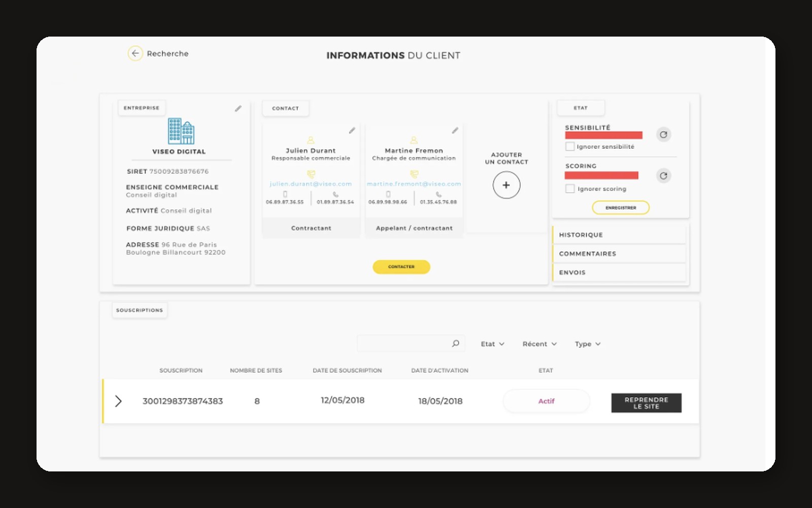Click mobile icon above 06.89.87.36.55
The width and height of the screenshot is (812, 508).
285,194
